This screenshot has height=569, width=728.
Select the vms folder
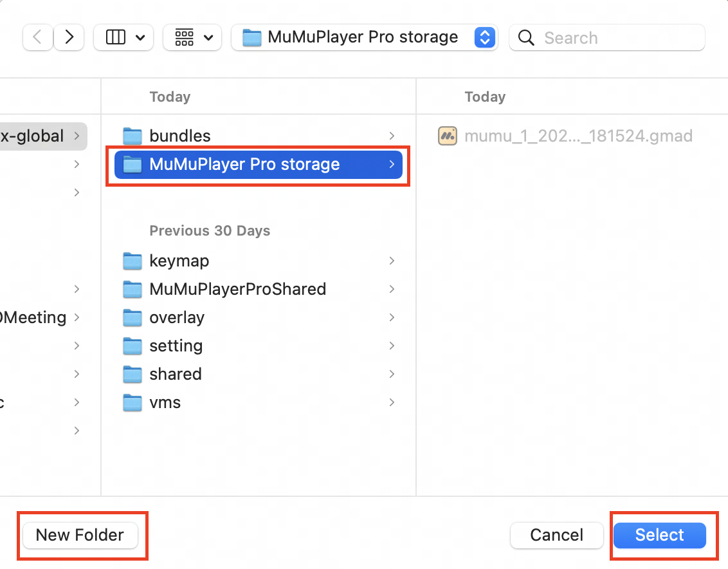click(165, 402)
